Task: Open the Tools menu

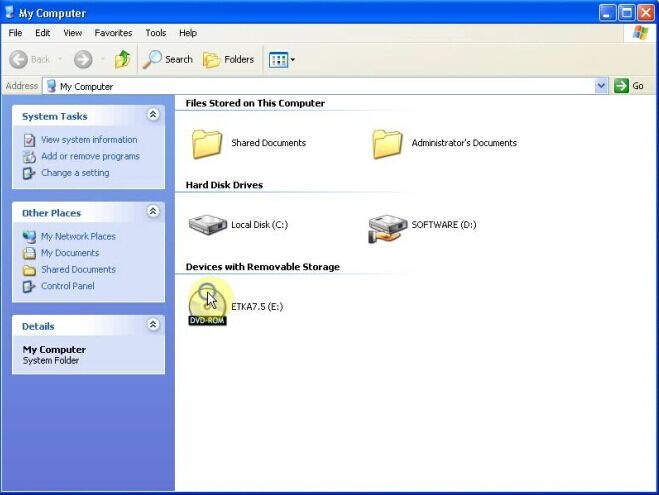Action: 156,33
